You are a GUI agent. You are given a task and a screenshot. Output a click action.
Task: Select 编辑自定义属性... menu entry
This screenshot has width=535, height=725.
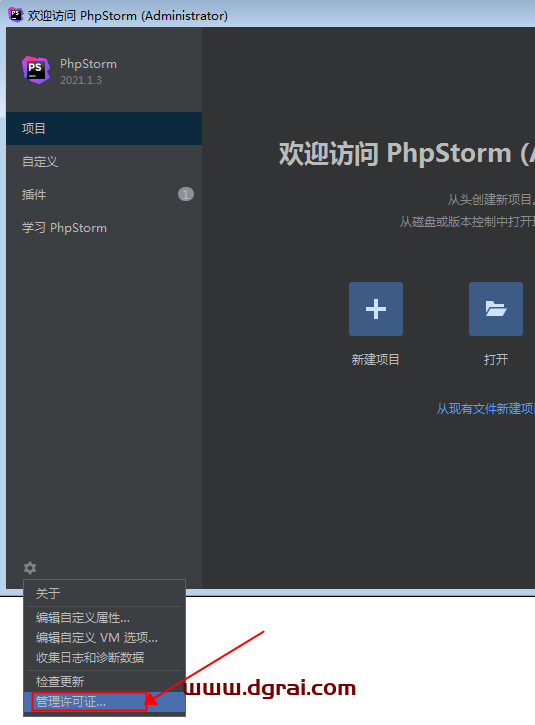point(105,618)
